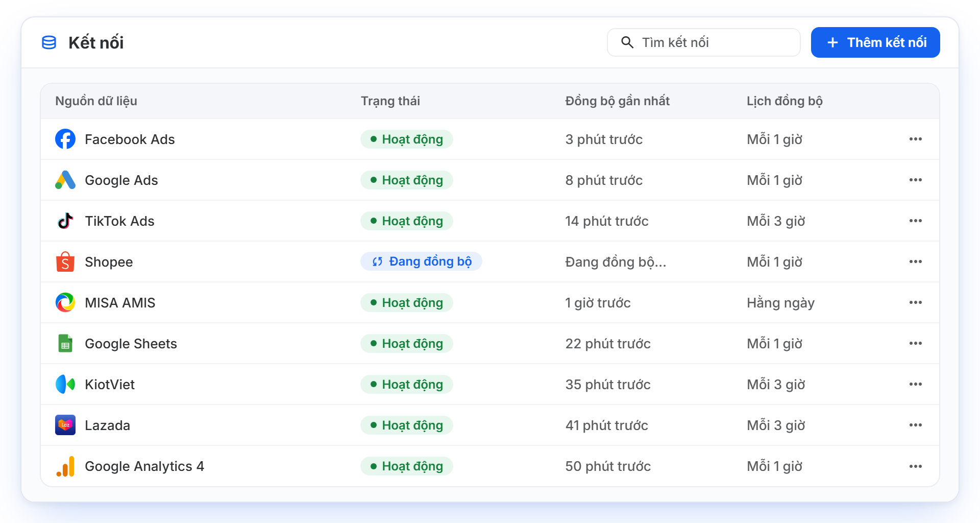The width and height of the screenshot is (980, 523).
Task: Click the 41 phút trước sync time
Action: pos(607,425)
